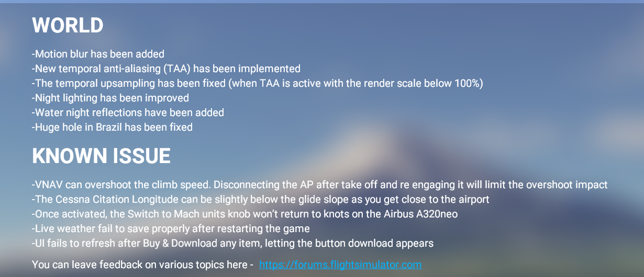
Task: Click 'You can leave feedback' text
Action: pos(143,264)
